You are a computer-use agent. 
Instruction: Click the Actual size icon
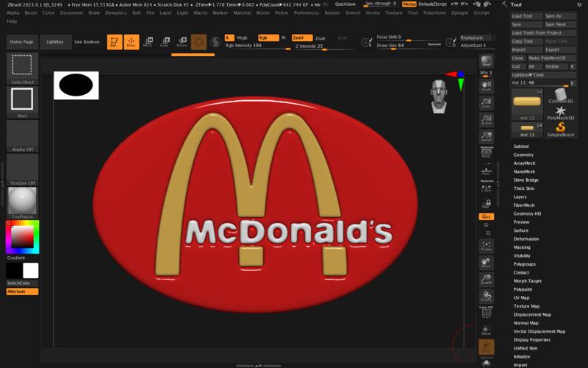(x=486, y=120)
